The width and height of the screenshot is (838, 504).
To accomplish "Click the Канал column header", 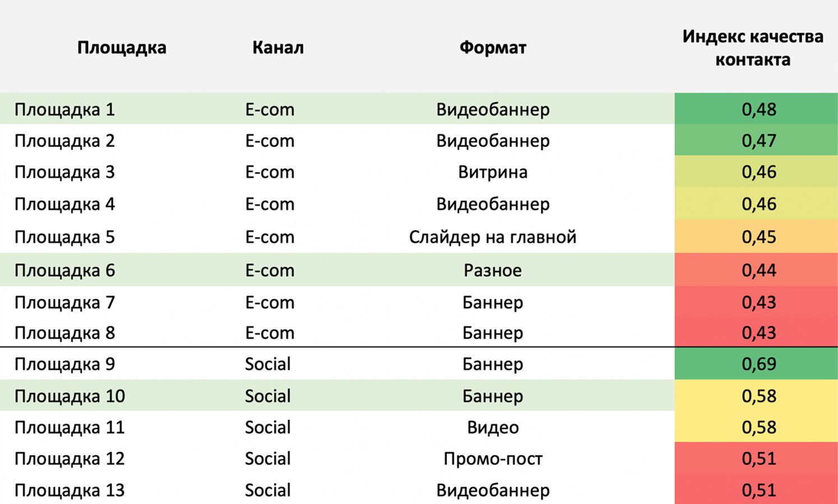I will pyautogui.click(x=277, y=48).
